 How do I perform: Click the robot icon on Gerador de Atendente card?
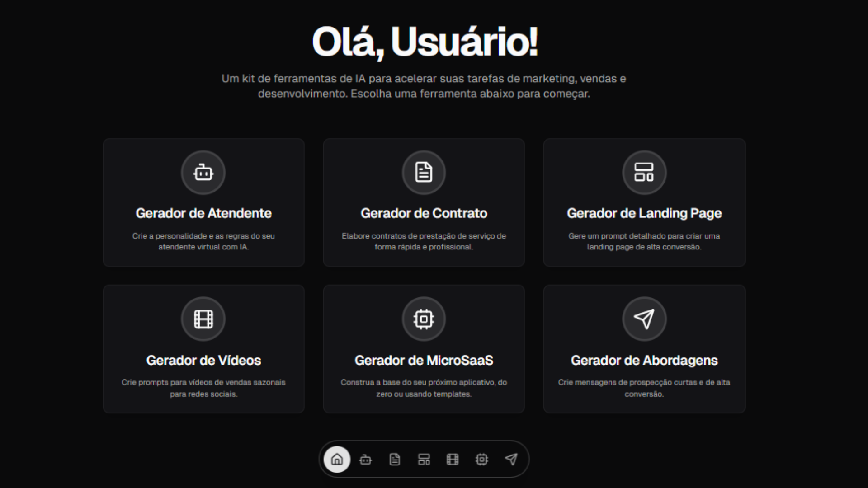[203, 172]
